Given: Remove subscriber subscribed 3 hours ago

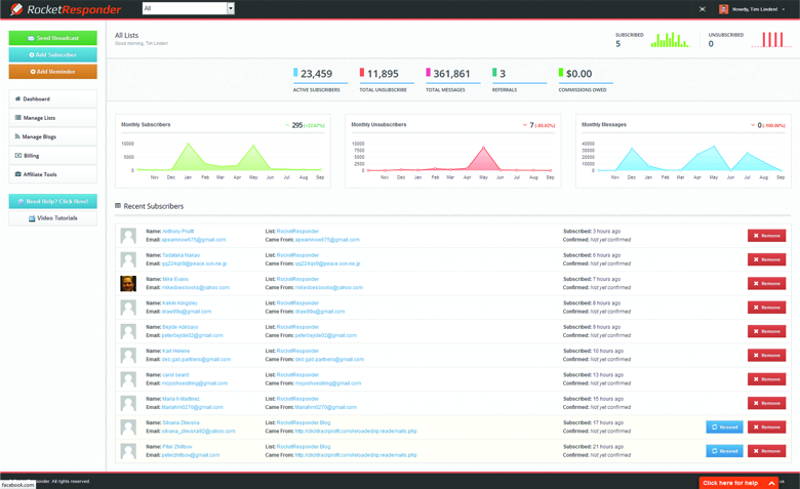Looking at the screenshot, I should [766, 235].
